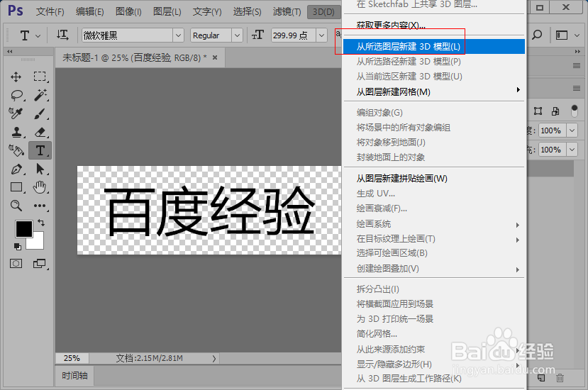Reset default foreground and background colors

click(18, 246)
